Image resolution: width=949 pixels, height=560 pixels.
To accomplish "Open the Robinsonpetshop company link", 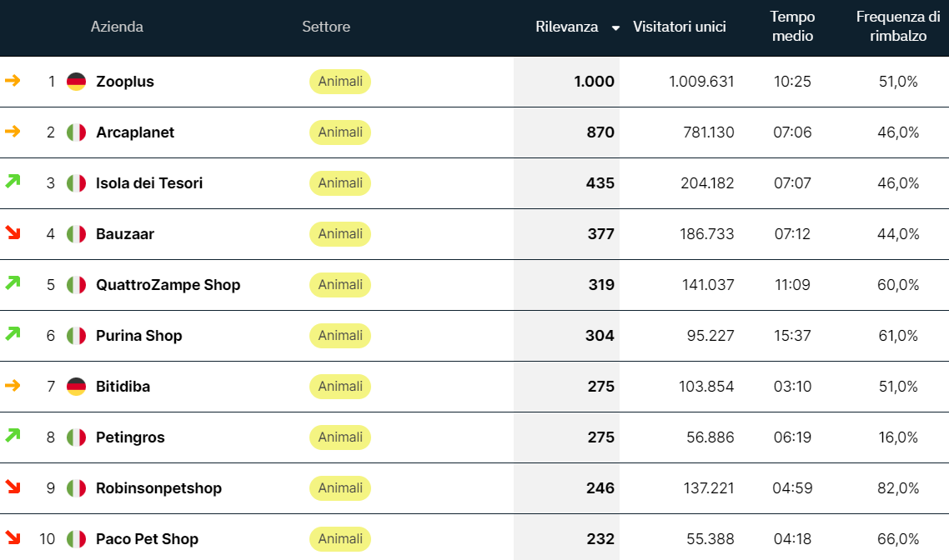I will tap(159, 488).
